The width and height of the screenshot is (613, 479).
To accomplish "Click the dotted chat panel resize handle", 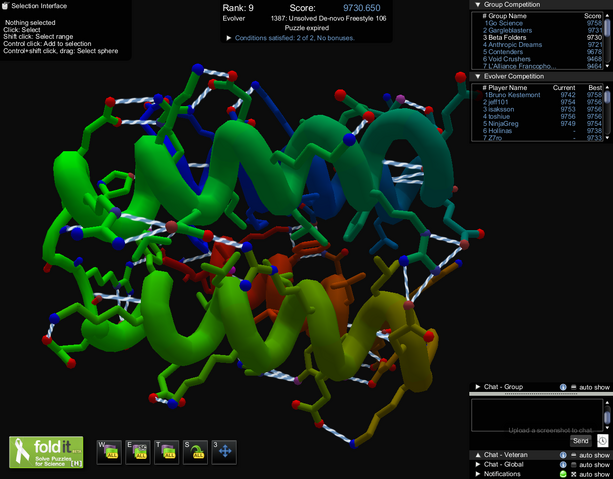I will tap(541, 394).
